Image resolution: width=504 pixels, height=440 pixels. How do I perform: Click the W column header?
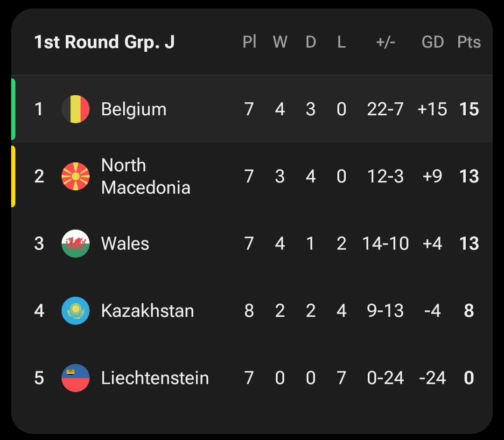click(x=280, y=42)
